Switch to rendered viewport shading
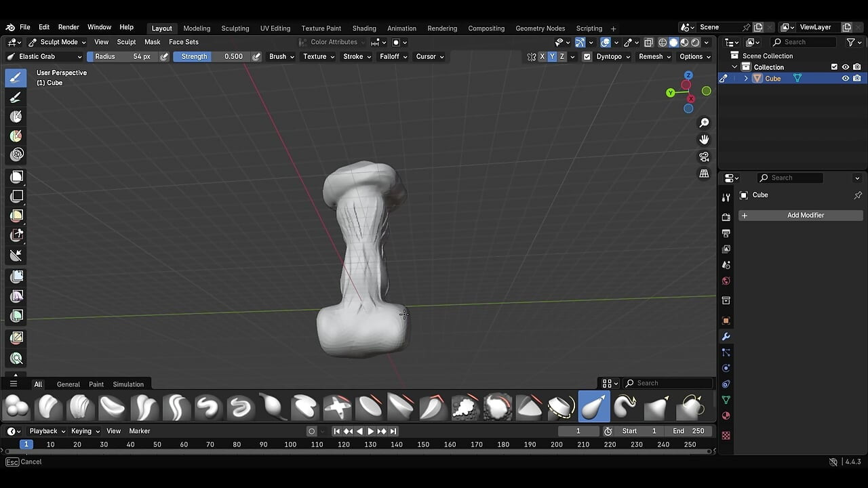This screenshot has width=868, height=488. pos(695,42)
